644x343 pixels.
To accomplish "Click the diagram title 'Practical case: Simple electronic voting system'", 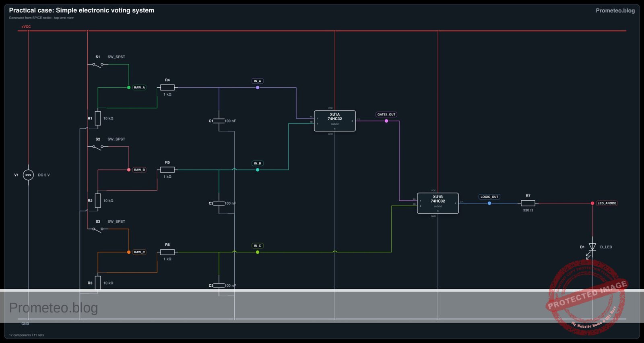I will pyautogui.click(x=82, y=10).
